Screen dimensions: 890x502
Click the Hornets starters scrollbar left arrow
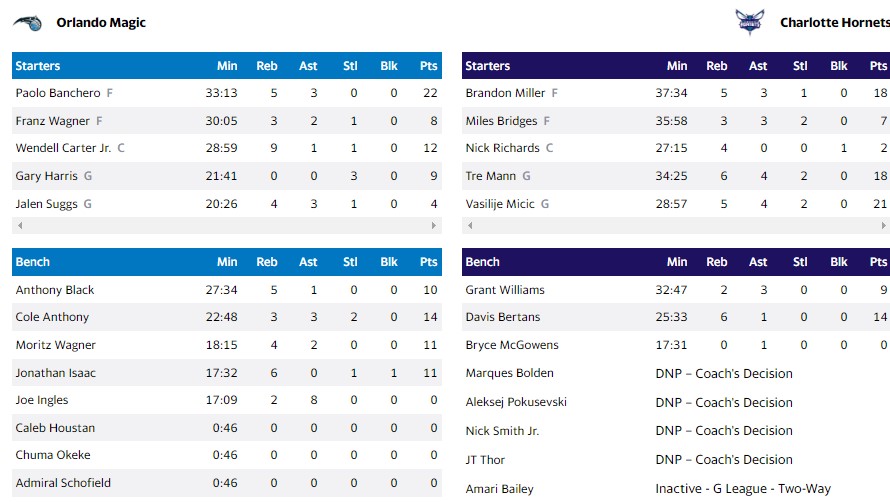point(469,226)
